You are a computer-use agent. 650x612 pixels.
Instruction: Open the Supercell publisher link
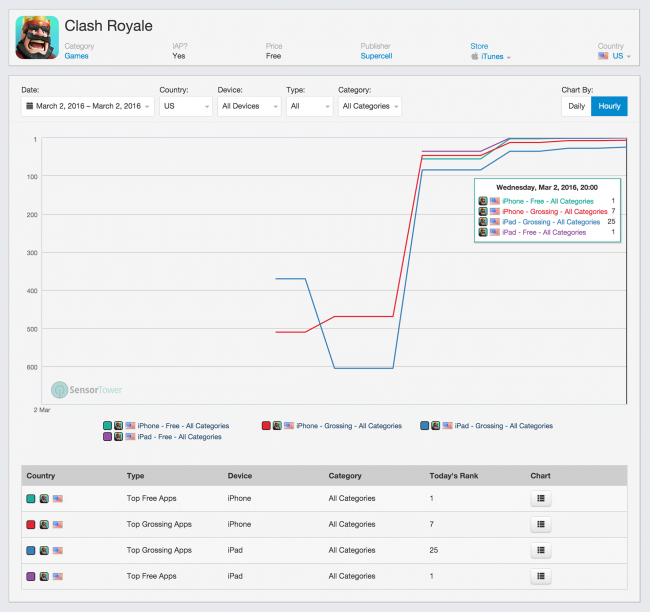point(376,56)
